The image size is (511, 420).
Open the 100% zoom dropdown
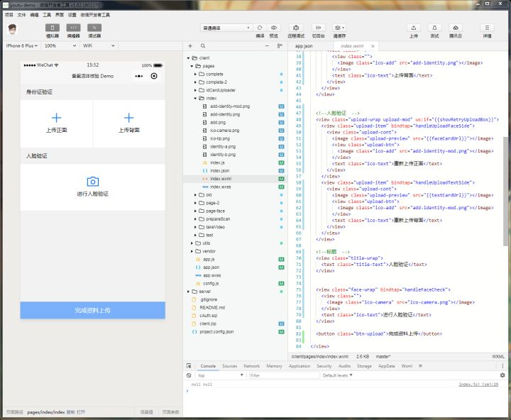pyautogui.click(x=60, y=45)
